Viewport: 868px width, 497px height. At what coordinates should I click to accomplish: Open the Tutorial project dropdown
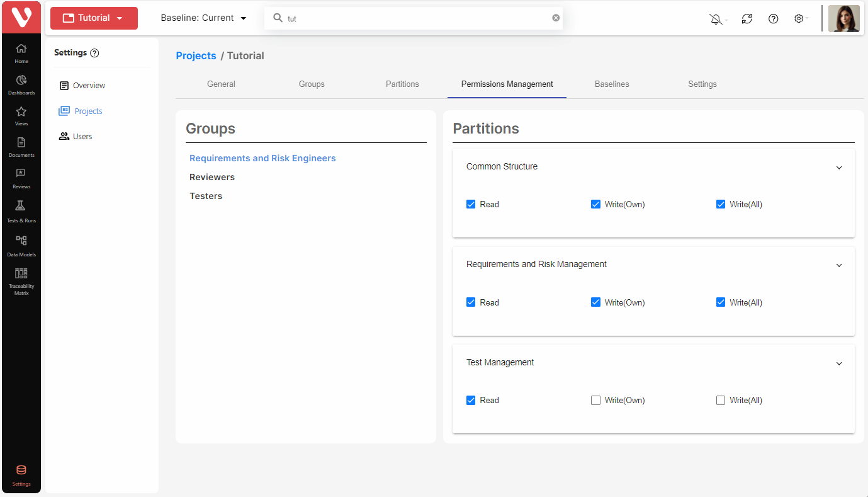click(94, 18)
